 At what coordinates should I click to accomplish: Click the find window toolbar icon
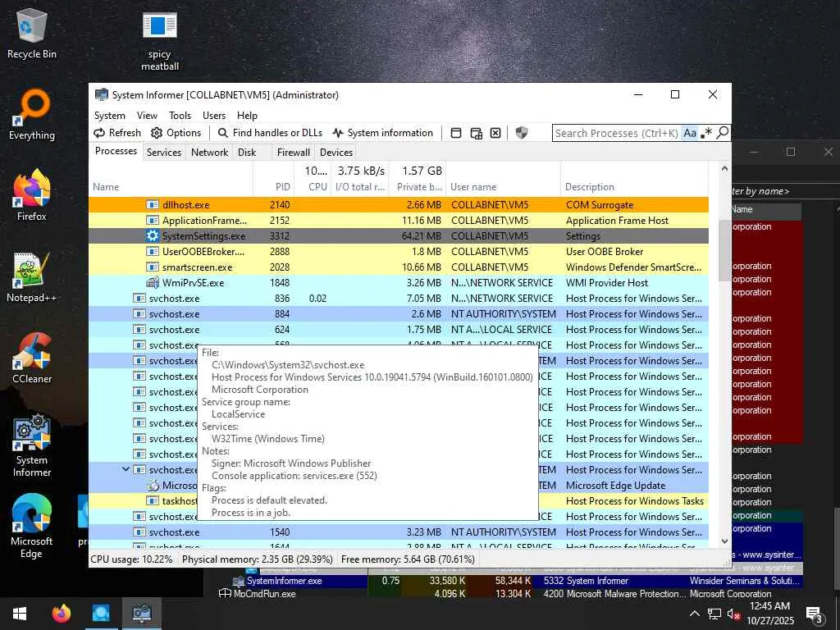[456, 133]
